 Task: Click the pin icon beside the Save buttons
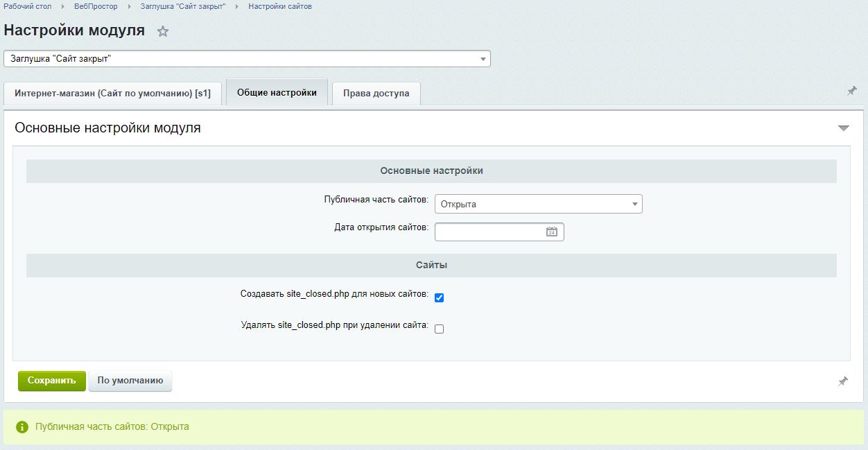[842, 381]
